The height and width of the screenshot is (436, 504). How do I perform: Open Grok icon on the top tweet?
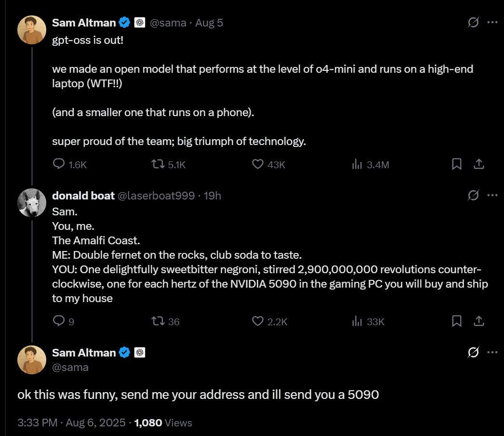point(473,22)
